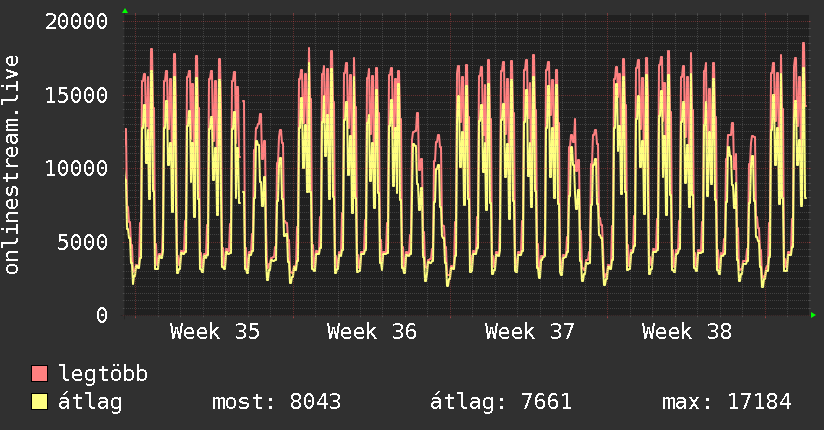
Task: Click the 5000 y-axis value
Action: [83, 242]
